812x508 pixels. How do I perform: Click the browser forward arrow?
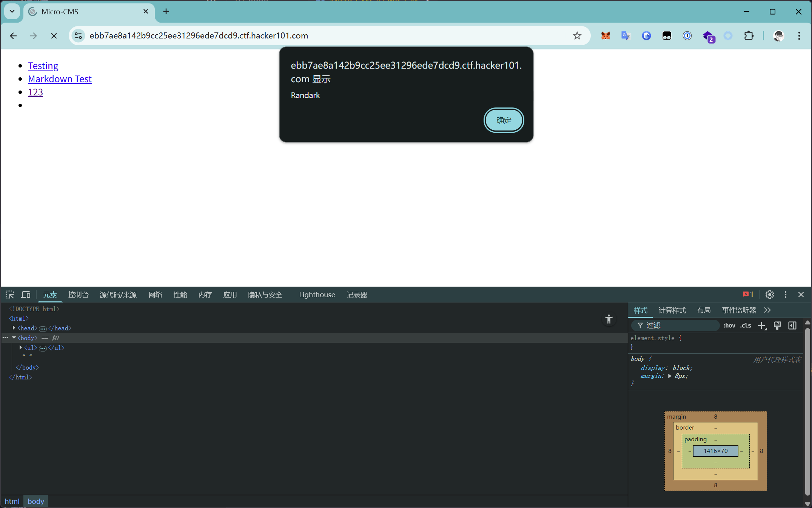(34, 36)
